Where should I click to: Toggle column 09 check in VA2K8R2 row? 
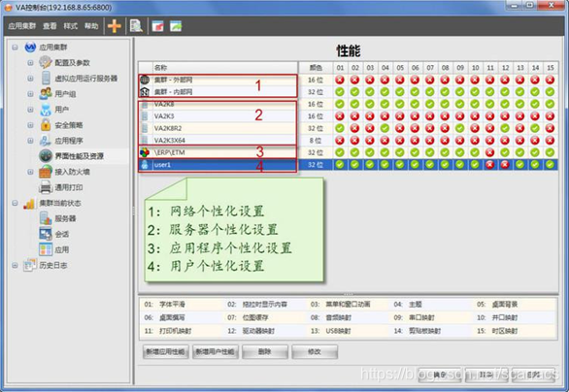click(x=460, y=128)
